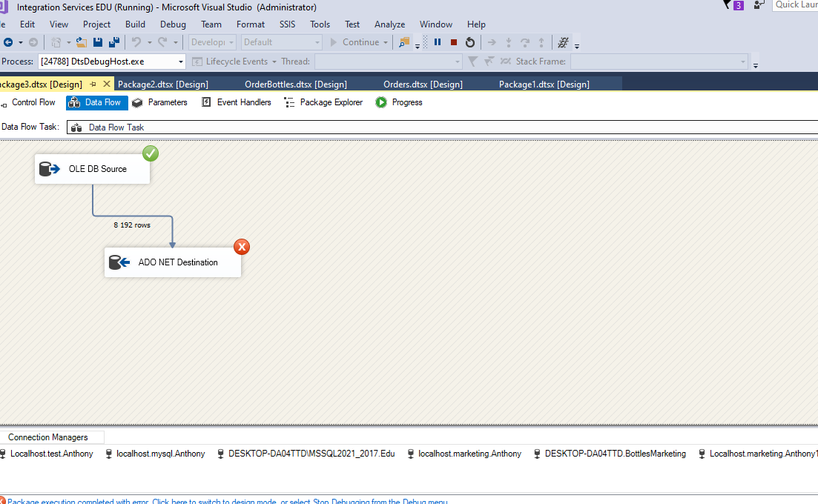The width and height of the screenshot is (818, 504).
Task: Switch to the Control Flow tab
Action: click(x=29, y=102)
